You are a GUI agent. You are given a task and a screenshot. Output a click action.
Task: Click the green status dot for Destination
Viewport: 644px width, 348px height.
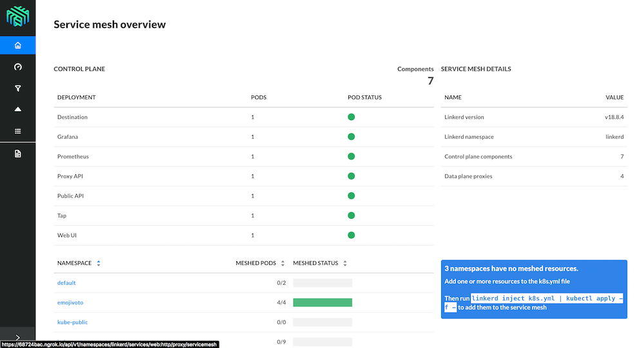click(x=351, y=117)
